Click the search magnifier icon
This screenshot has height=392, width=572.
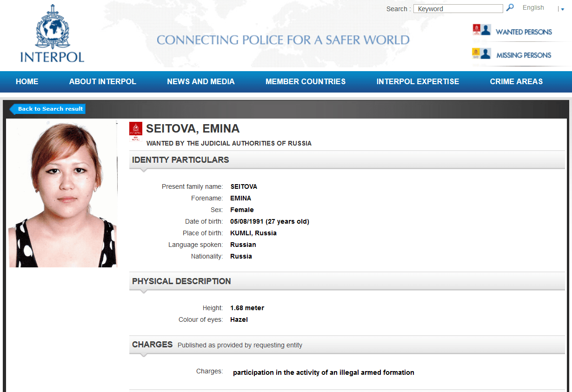click(510, 8)
